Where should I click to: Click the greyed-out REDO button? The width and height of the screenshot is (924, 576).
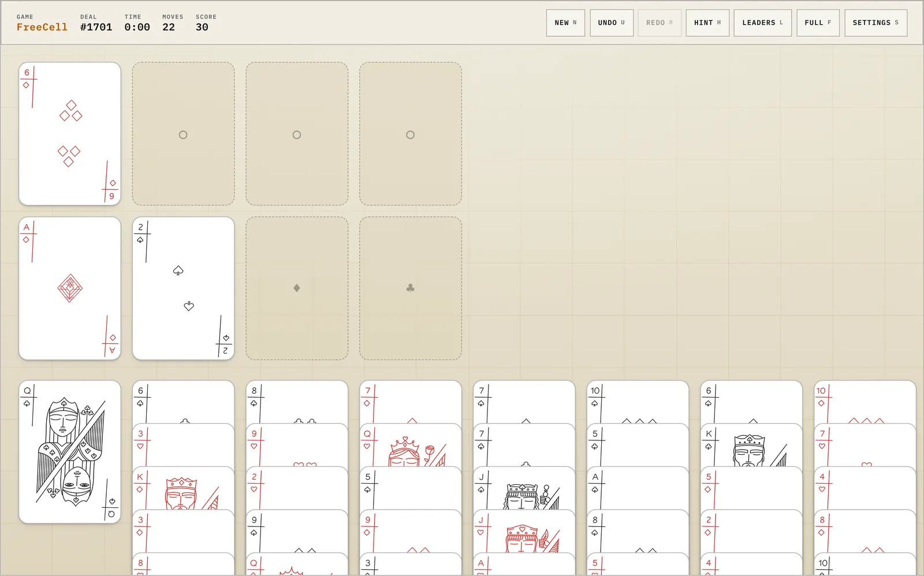(x=660, y=23)
